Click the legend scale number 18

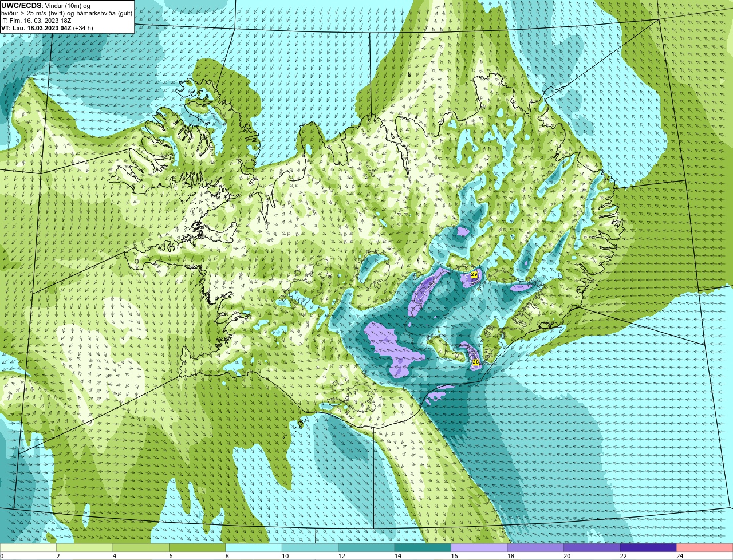tap(511, 556)
